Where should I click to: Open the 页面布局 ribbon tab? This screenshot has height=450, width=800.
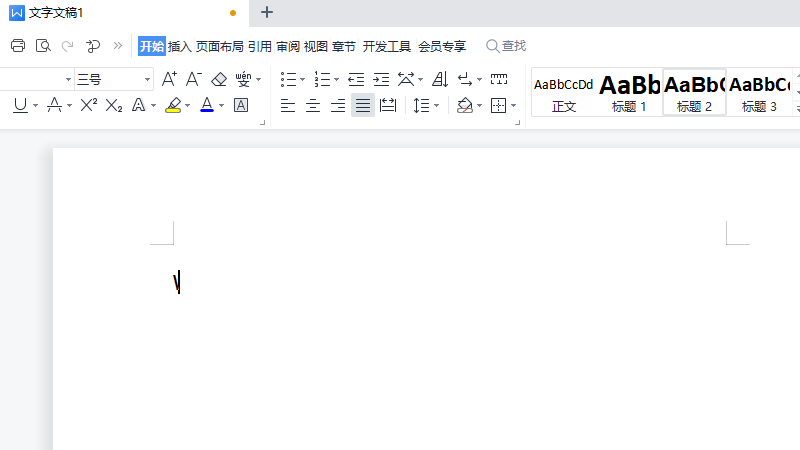[x=219, y=46]
